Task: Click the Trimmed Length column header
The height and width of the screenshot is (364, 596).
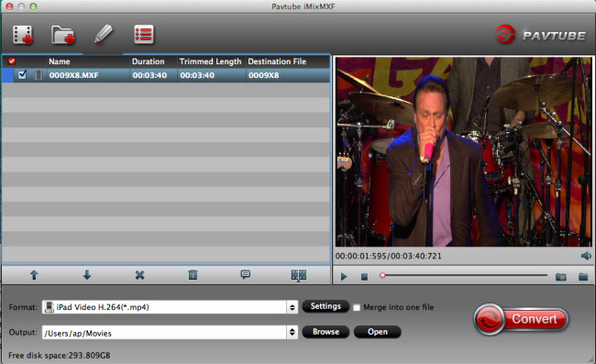Action: tap(210, 61)
